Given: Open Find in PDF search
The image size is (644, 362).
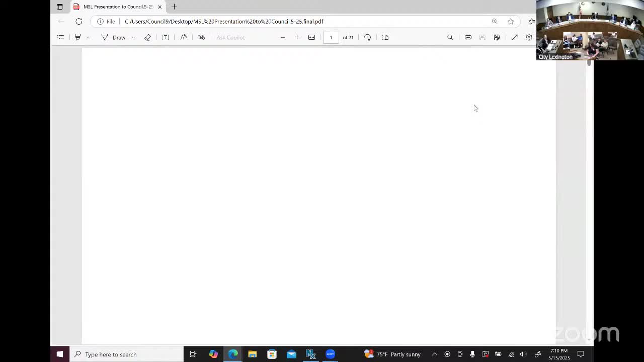Looking at the screenshot, I should click(x=450, y=37).
